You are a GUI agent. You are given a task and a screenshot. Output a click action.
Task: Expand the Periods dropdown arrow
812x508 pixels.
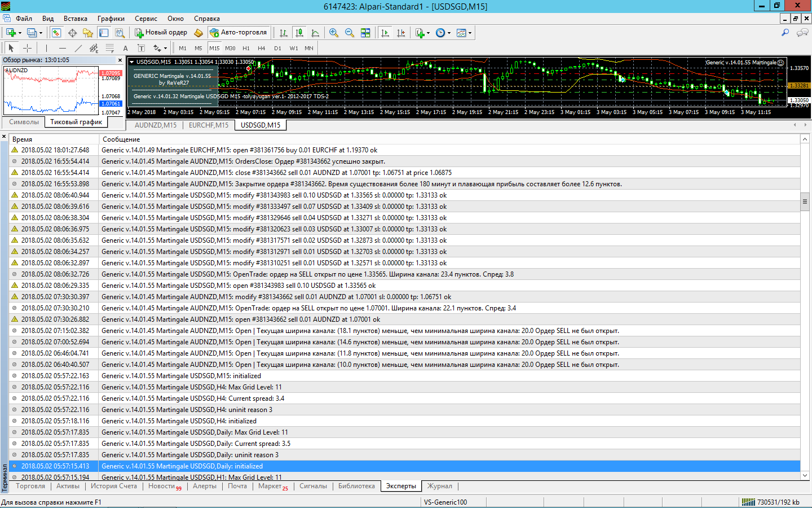[x=449, y=33]
